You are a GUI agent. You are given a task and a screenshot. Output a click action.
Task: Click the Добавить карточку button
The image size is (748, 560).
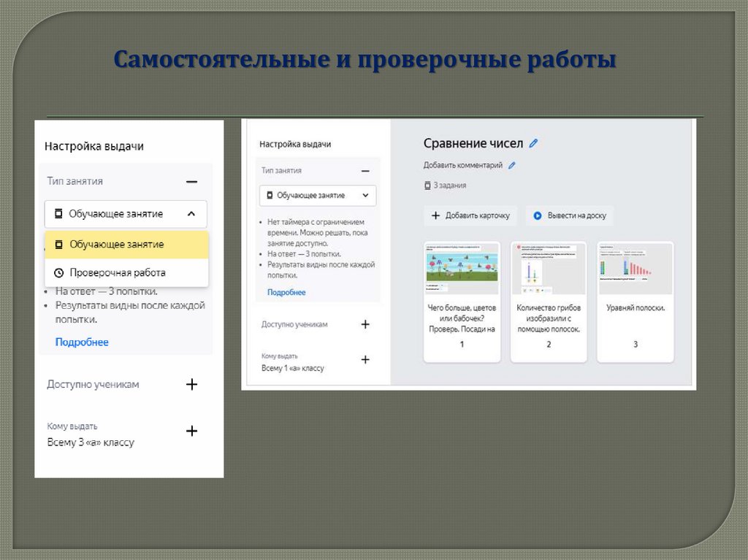tap(470, 215)
